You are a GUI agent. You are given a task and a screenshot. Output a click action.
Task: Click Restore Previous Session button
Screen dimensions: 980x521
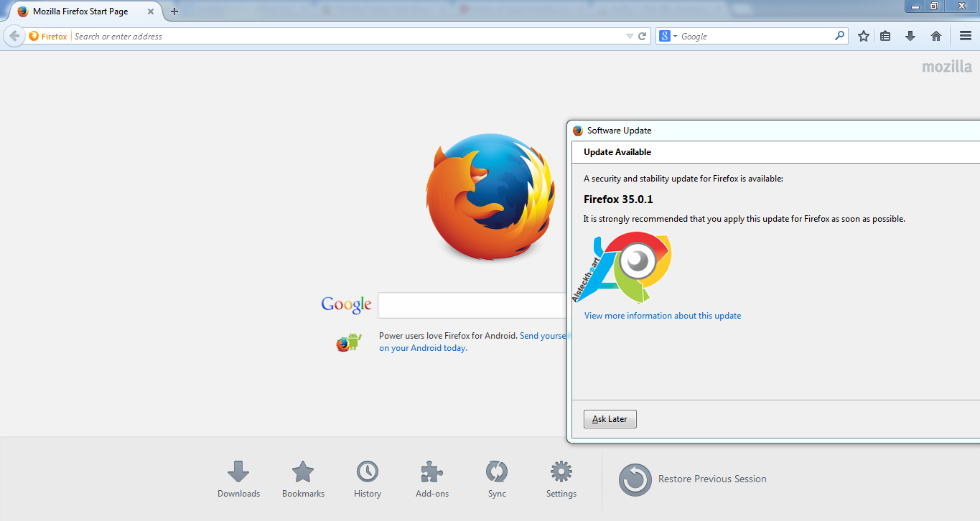coord(693,479)
